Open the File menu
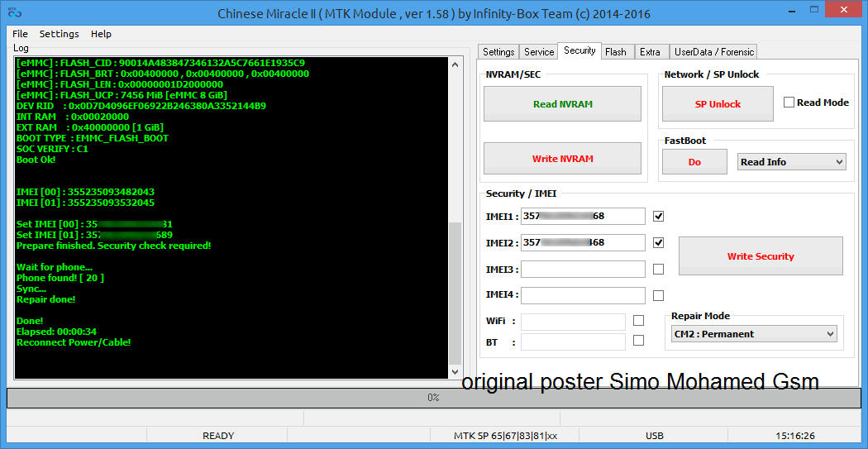Image resolution: width=868 pixels, height=449 pixels. tap(20, 34)
